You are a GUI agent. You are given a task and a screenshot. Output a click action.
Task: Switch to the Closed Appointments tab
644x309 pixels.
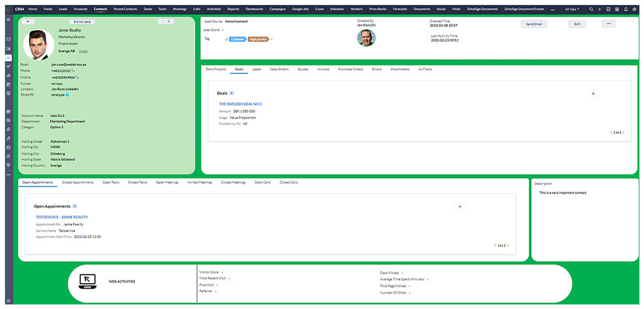pos(78,182)
